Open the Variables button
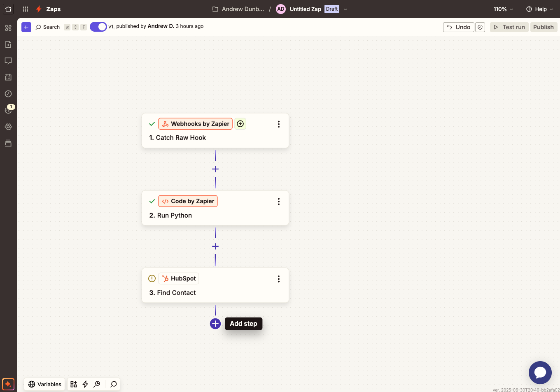560x392 pixels. pyautogui.click(x=45, y=384)
